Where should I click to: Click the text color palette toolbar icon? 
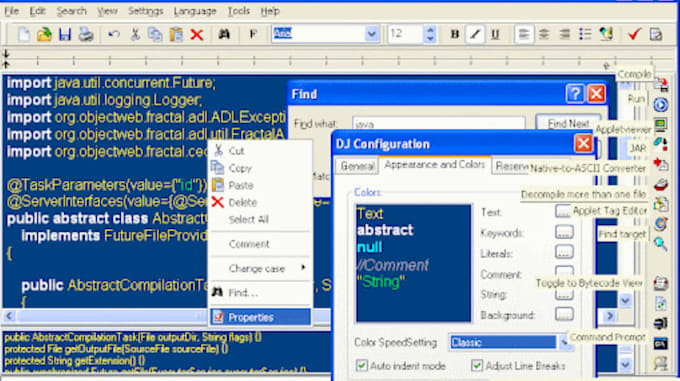pyautogui.click(x=606, y=34)
